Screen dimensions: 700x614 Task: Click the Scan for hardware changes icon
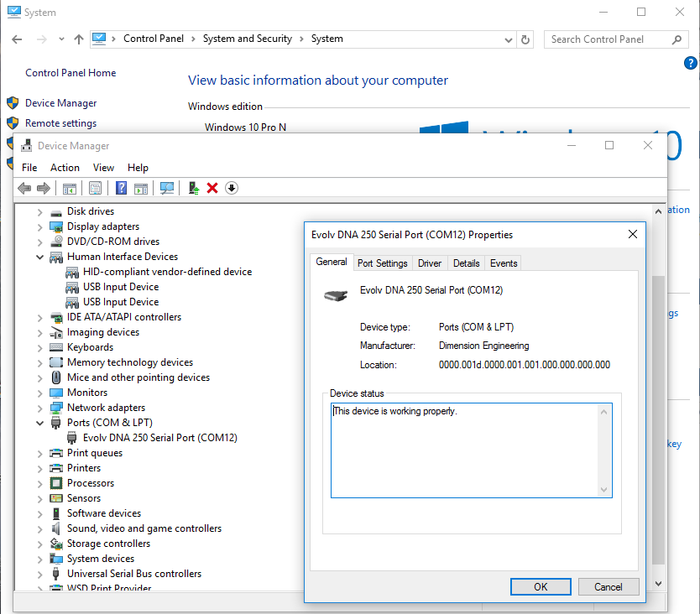(167, 188)
